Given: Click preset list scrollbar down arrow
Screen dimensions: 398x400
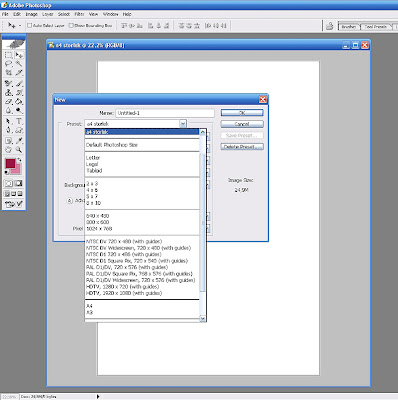Looking at the screenshot, I should point(202,319).
